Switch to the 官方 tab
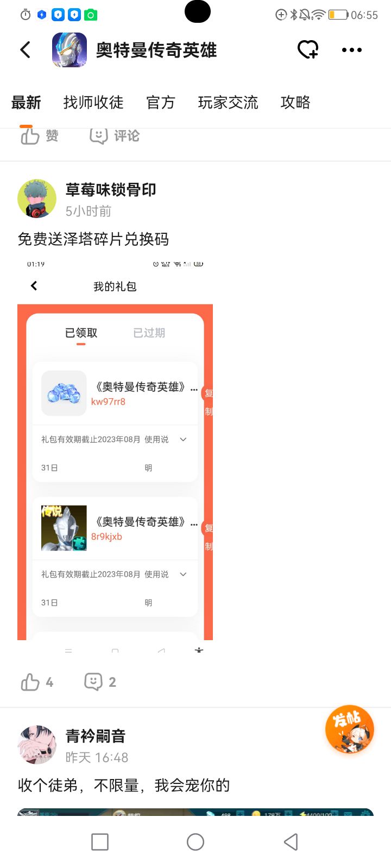This screenshot has width=391, height=868. click(161, 102)
